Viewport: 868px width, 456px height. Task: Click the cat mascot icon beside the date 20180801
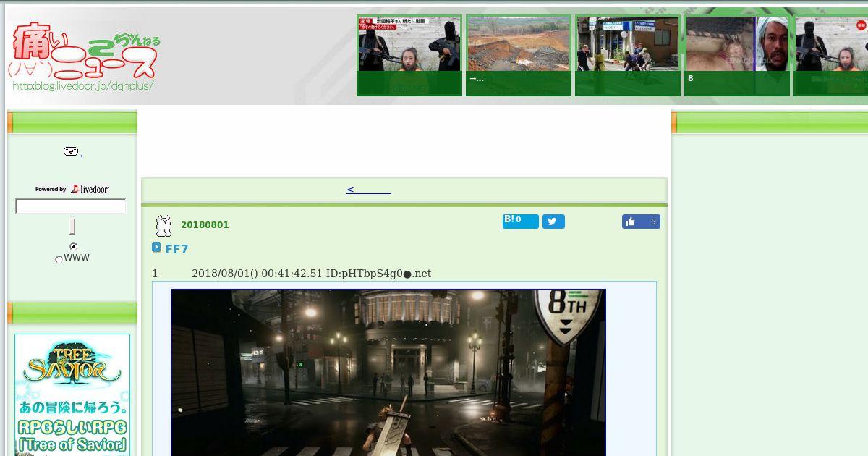pos(164,226)
